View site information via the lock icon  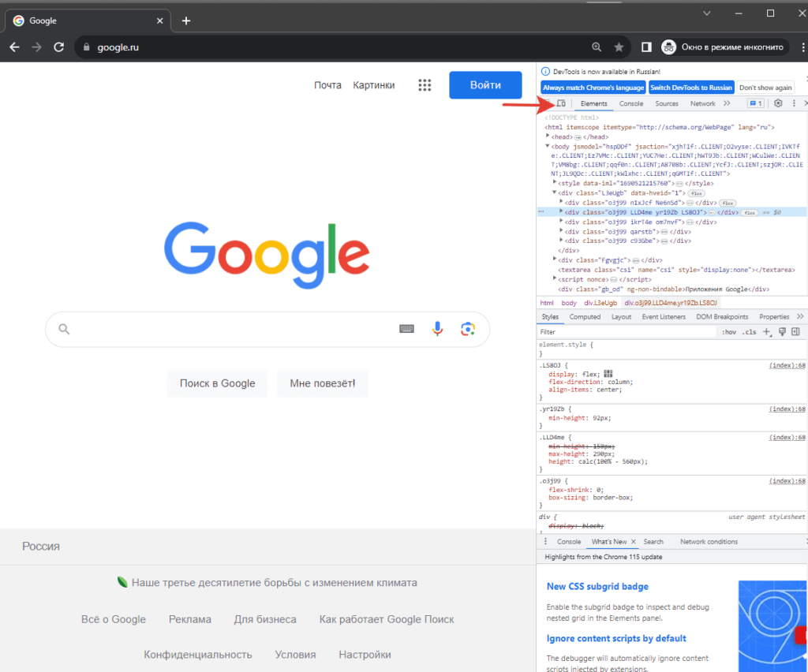[x=86, y=47]
